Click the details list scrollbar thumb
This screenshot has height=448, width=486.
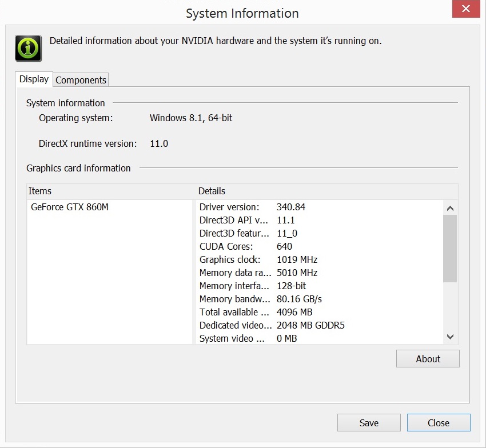tap(450, 249)
